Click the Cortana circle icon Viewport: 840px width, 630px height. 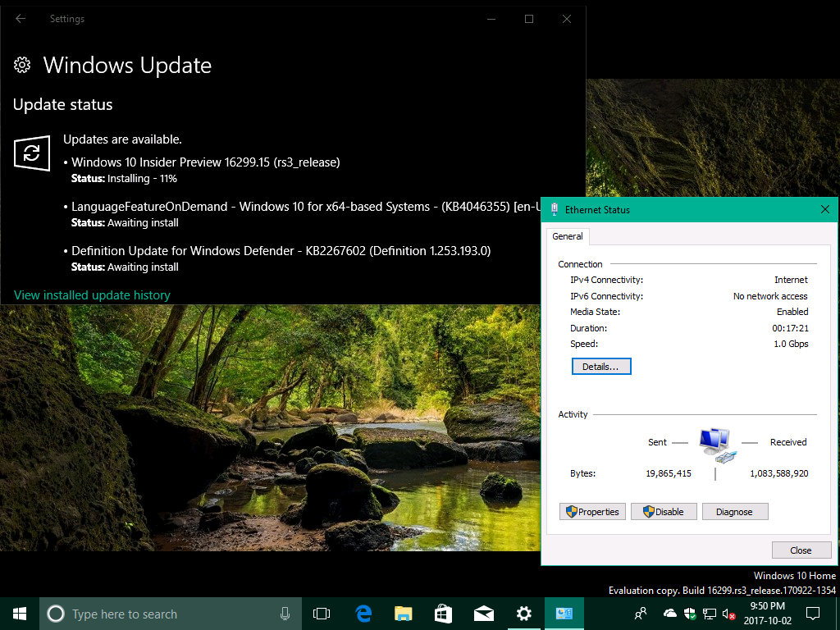pyautogui.click(x=56, y=614)
